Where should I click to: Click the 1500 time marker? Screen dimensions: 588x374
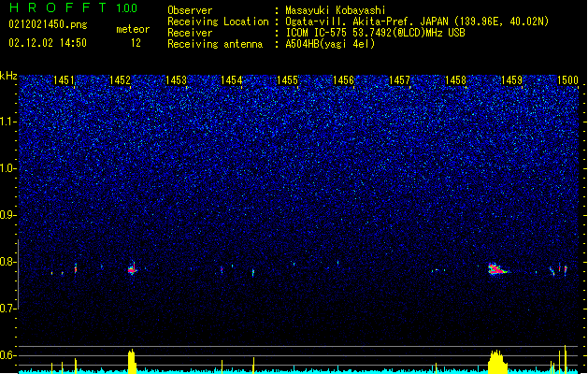tap(567, 80)
